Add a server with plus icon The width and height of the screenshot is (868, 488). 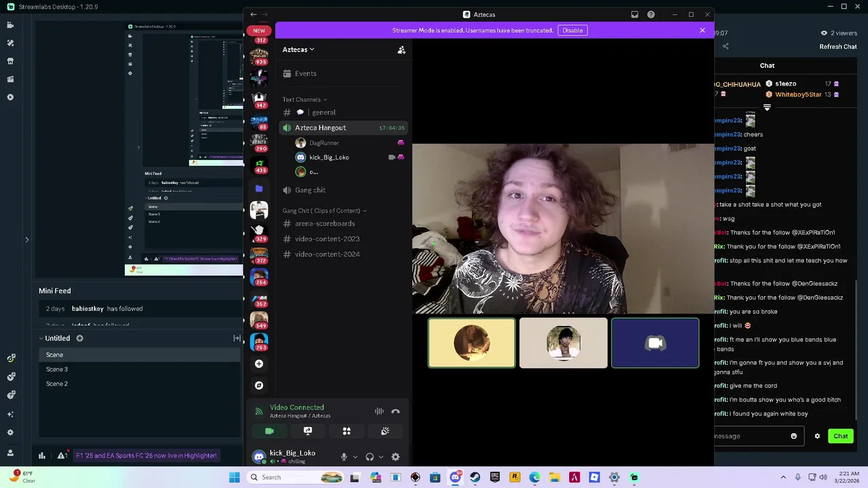259,364
